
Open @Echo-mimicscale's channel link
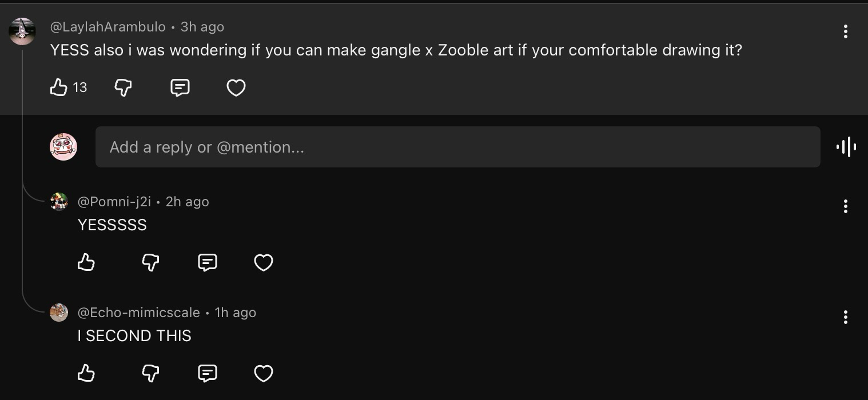click(x=138, y=313)
